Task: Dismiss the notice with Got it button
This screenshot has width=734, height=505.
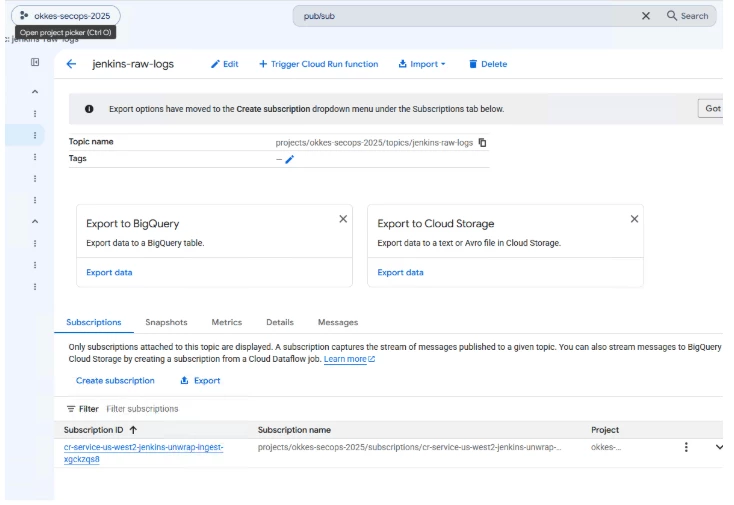Action: pos(712,109)
